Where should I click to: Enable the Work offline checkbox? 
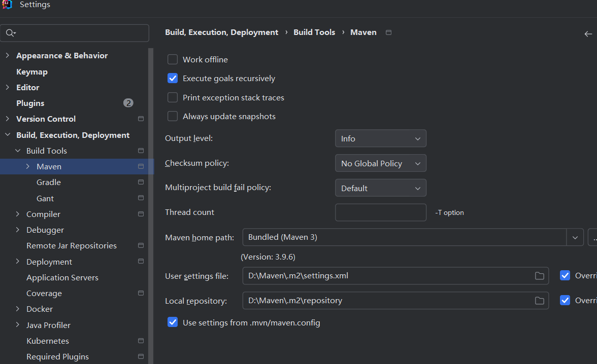[173, 59]
